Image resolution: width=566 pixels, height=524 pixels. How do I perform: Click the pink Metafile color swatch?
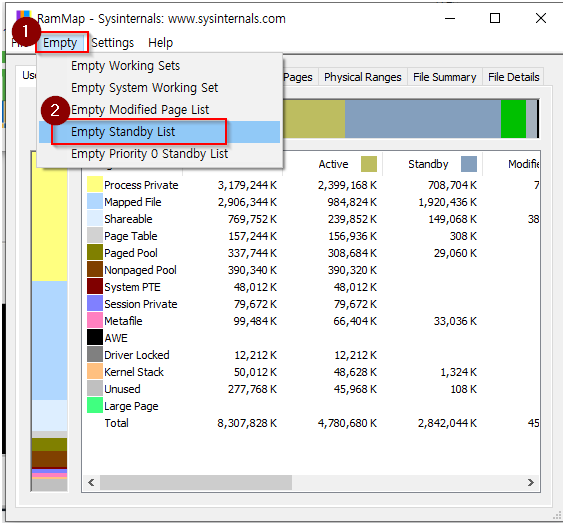coord(95,320)
